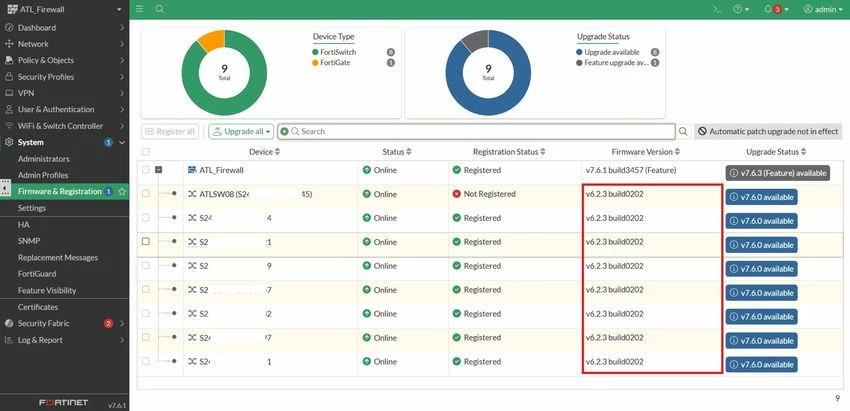Click the orange FortiGate legend dot
Viewport: 850px width, 411px height.
[x=315, y=63]
